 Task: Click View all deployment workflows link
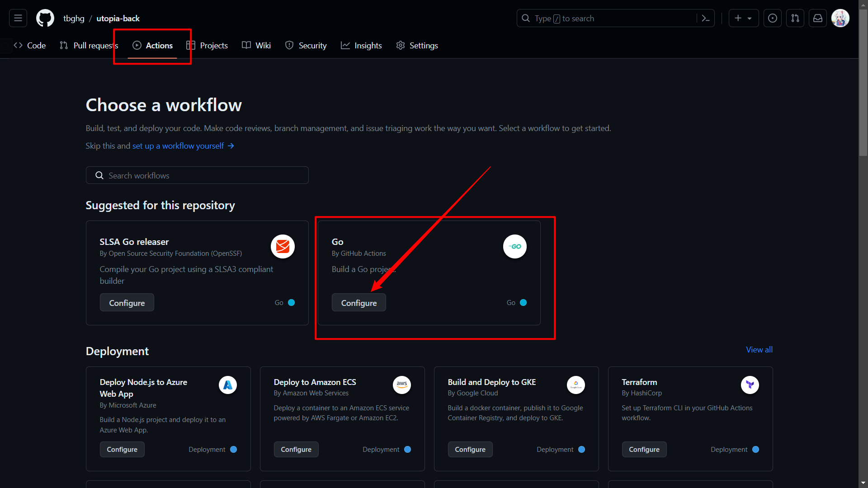tap(759, 350)
